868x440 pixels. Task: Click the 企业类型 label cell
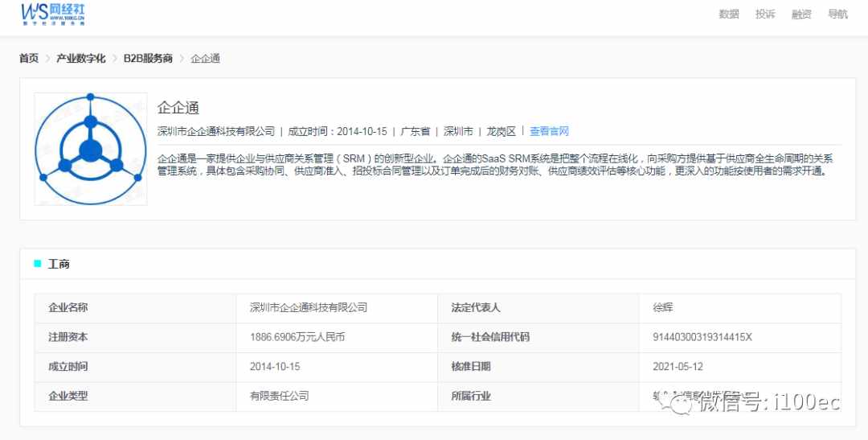click(135, 397)
